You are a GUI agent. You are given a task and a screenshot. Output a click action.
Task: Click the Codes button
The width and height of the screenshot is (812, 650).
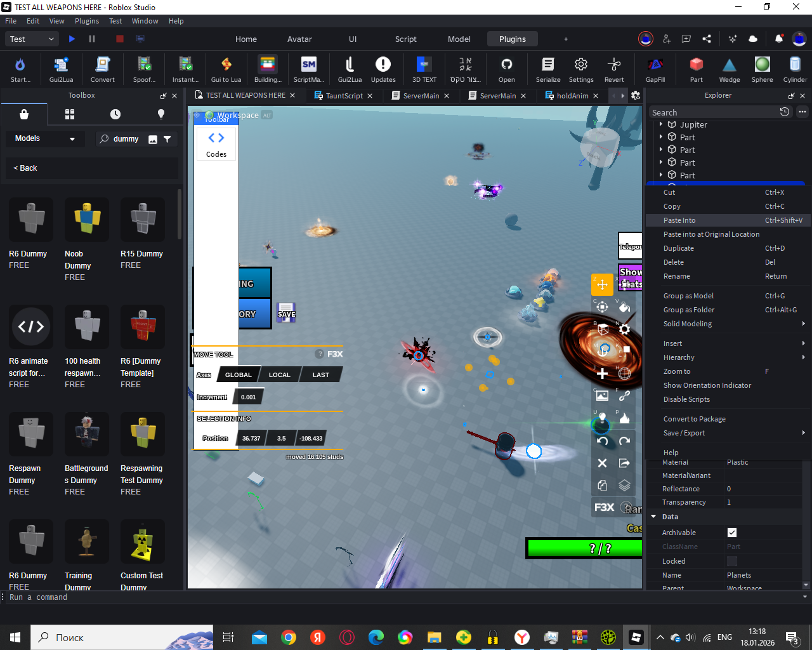click(216, 144)
